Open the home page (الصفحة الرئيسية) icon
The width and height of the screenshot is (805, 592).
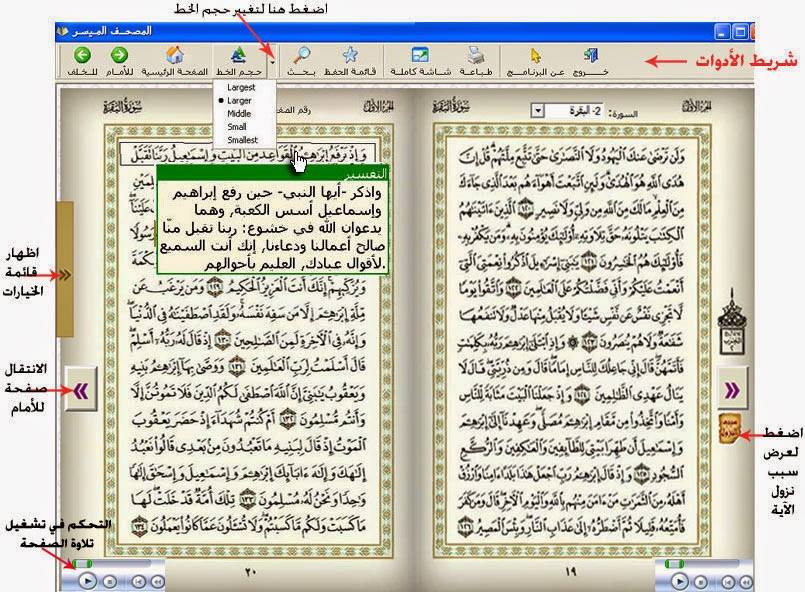pos(175,55)
